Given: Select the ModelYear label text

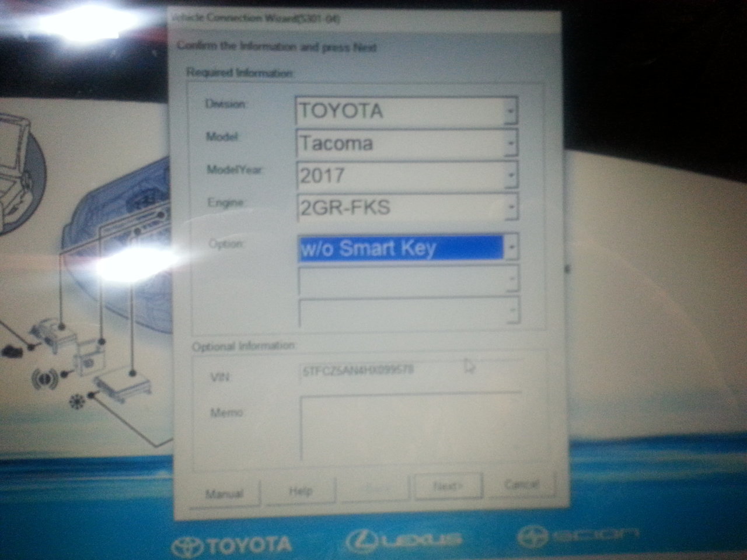Looking at the screenshot, I should [x=235, y=170].
